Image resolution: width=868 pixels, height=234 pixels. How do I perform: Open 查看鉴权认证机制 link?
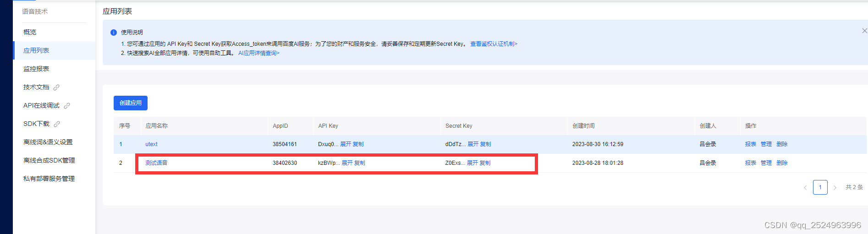494,44
